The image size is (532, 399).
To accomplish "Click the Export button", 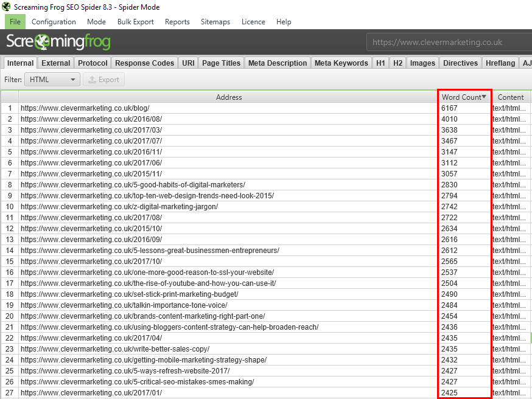I will pyautogui.click(x=104, y=80).
